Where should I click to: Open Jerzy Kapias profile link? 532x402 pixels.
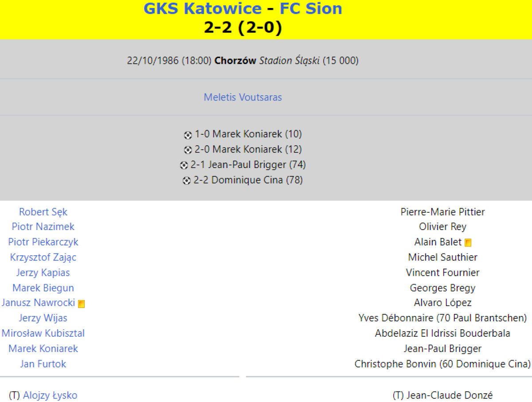click(43, 273)
